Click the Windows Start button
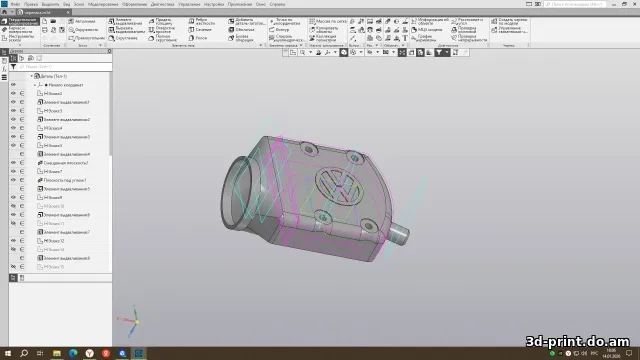Image resolution: width=640 pixels, height=360 pixels. coord(8,353)
